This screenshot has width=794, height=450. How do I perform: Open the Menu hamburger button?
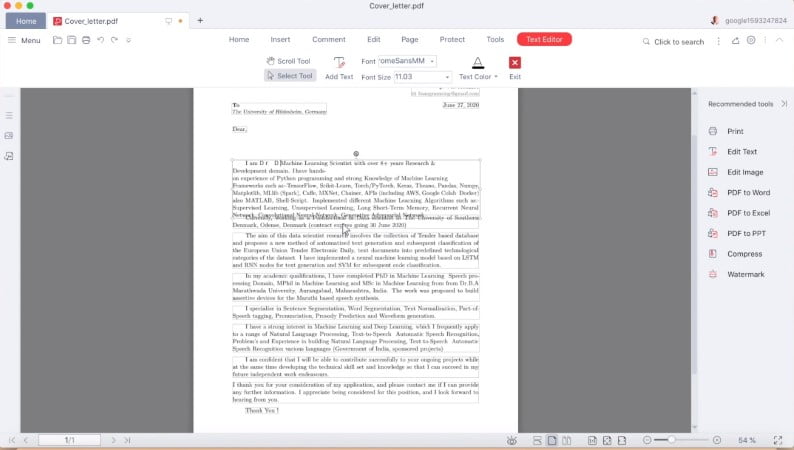(x=24, y=40)
